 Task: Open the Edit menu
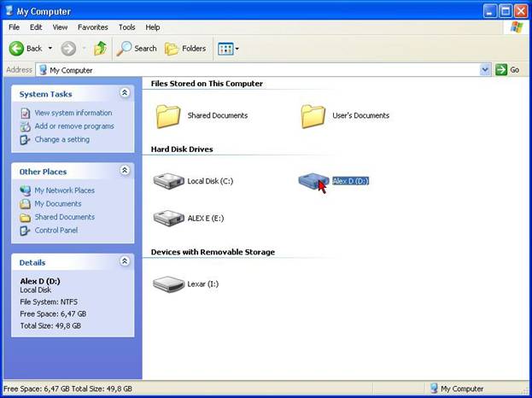(36, 27)
